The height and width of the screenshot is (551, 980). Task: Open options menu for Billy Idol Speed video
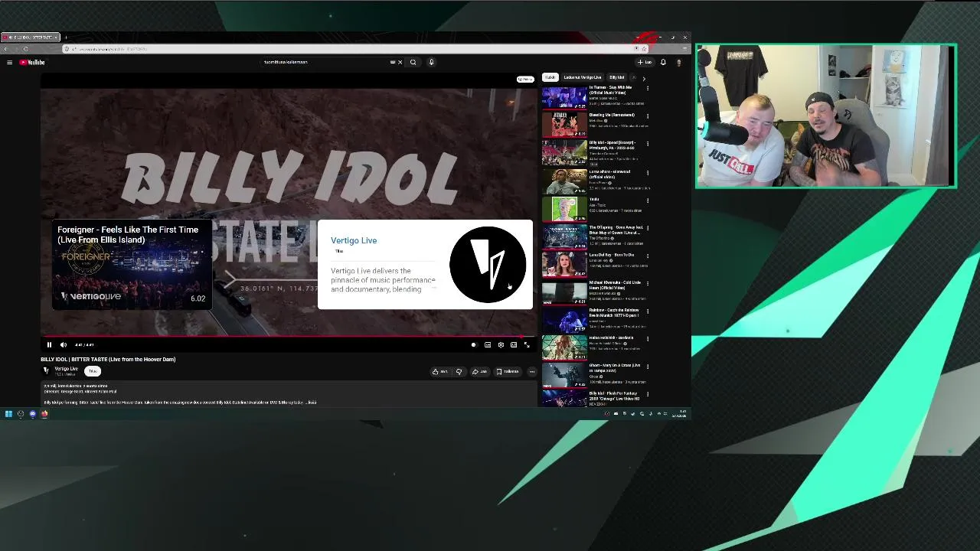click(x=648, y=144)
